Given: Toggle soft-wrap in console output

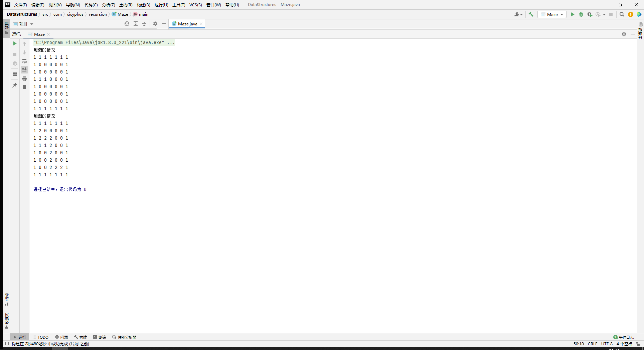Looking at the screenshot, I should pos(24,61).
